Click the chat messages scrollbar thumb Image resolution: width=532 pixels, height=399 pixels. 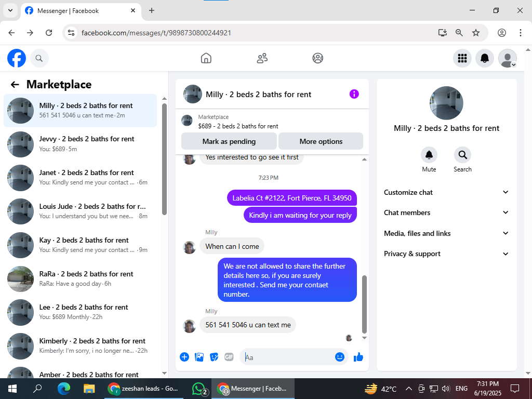pyautogui.click(x=364, y=304)
